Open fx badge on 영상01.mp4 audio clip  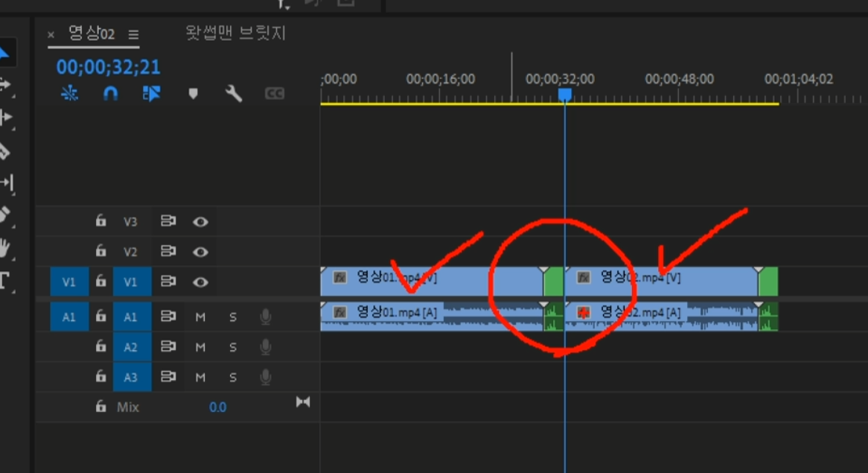[340, 312]
